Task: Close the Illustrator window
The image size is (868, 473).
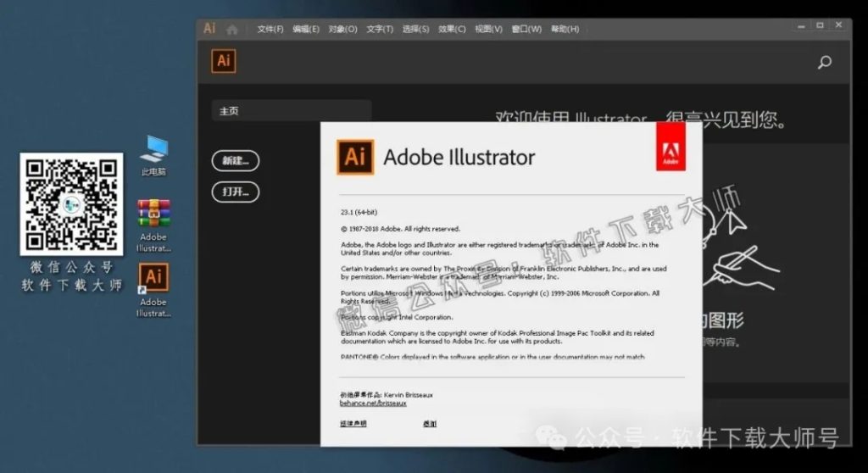Action: pos(838,25)
